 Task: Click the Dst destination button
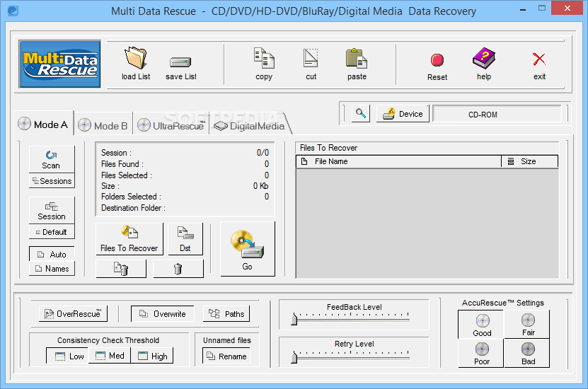point(185,239)
